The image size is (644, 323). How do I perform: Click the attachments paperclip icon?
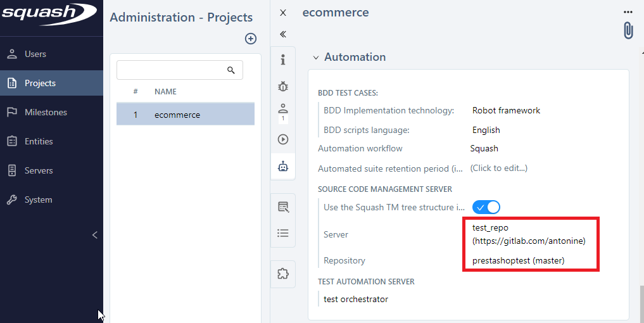[x=628, y=30]
